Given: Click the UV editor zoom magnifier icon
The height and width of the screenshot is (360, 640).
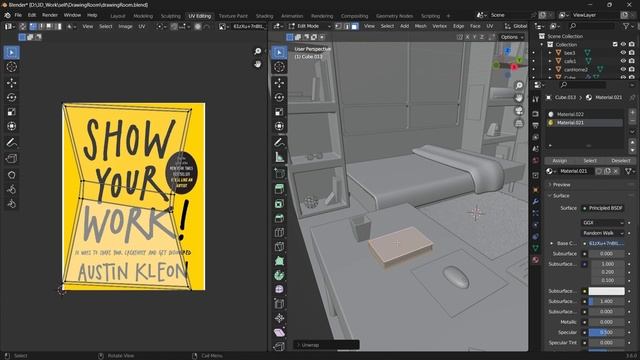Looking at the screenshot, I should (x=258, y=51).
